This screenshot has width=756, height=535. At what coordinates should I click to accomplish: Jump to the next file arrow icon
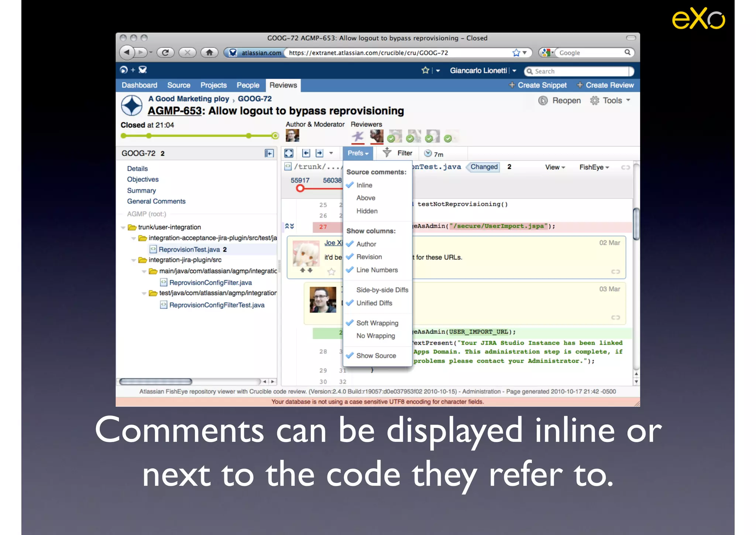319,153
